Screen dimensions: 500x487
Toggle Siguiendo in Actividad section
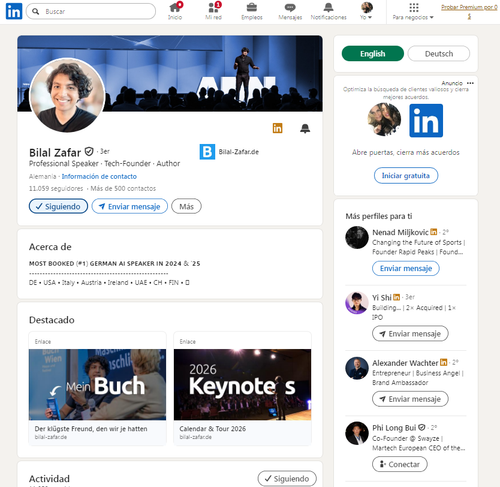(287, 479)
